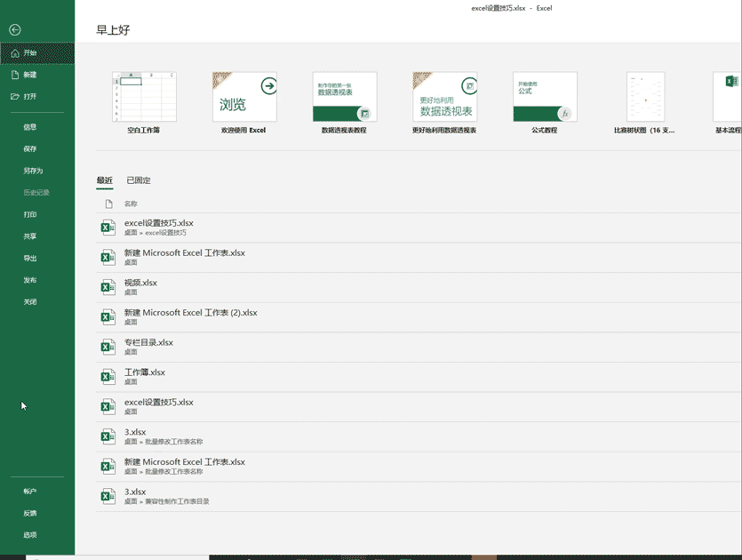This screenshot has width=742, height=560.
Task: Open 3.xlsx in 批量修改工作表名称 folder
Action: coord(419,436)
